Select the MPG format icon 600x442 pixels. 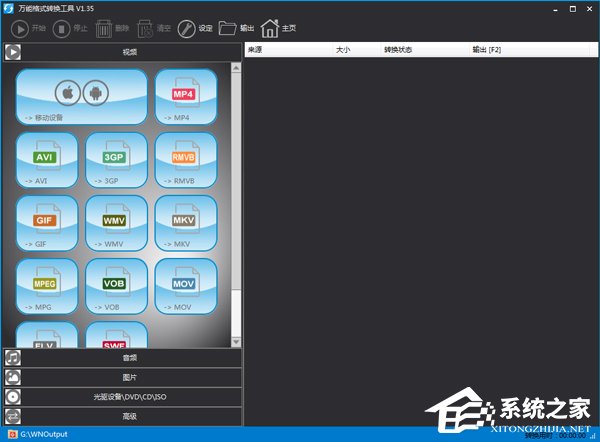pos(46,287)
